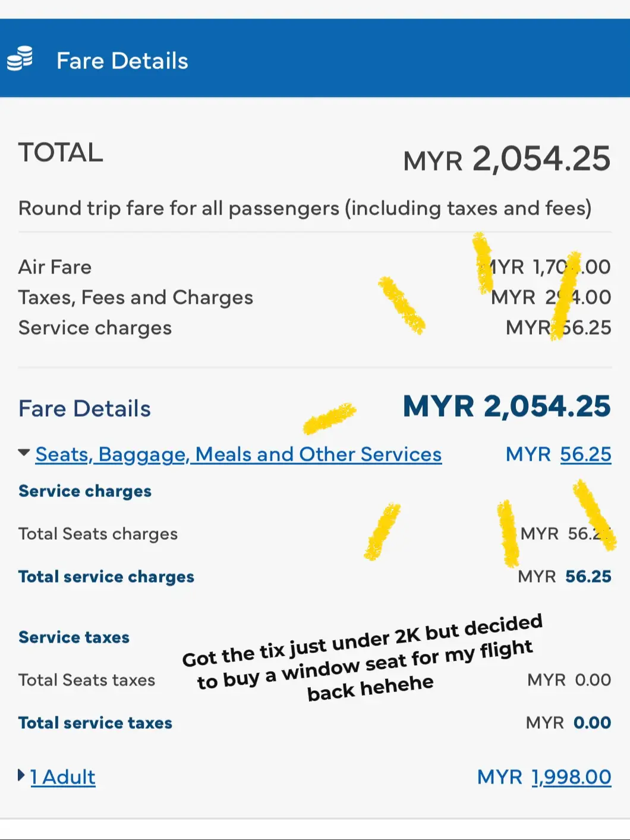Click the Total service charges label

(x=106, y=577)
